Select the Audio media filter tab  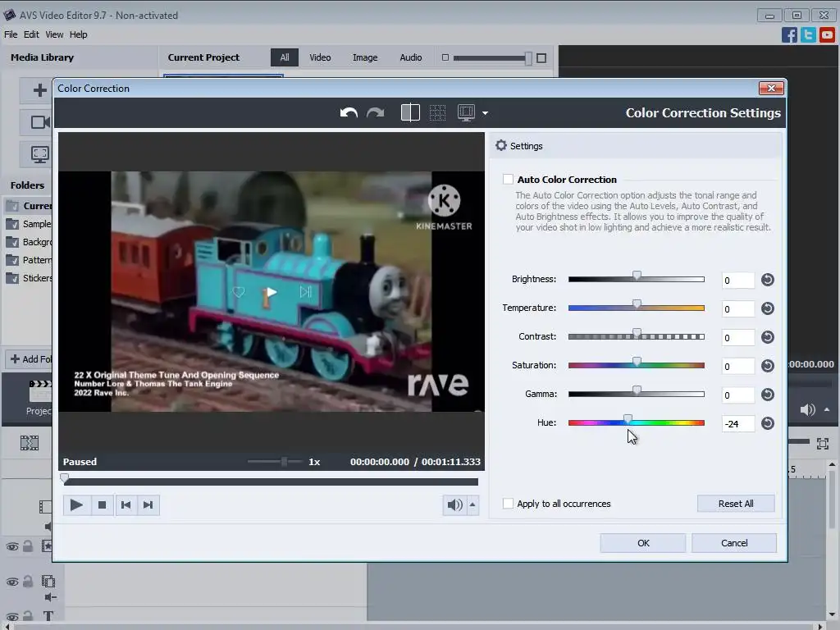pos(410,57)
